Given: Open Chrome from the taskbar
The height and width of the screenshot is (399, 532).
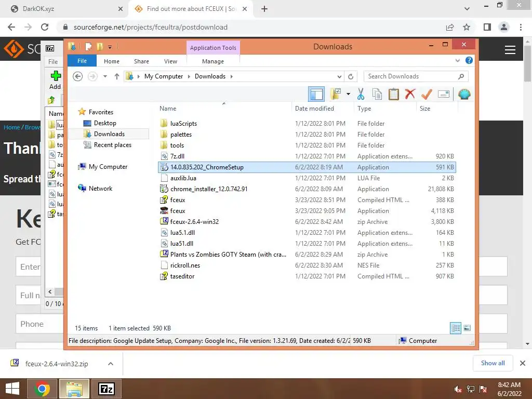Looking at the screenshot, I should pyautogui.click(x=42, y=389).
